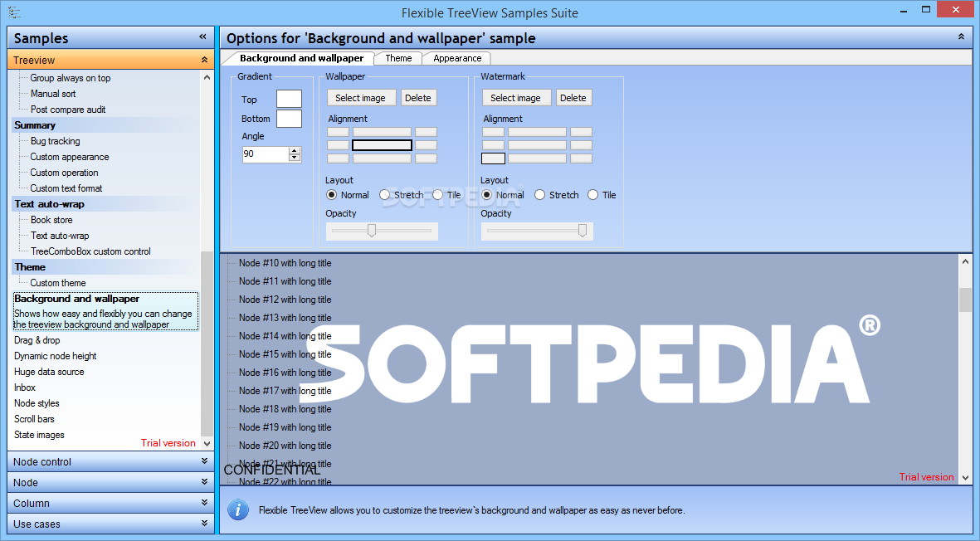The image size is (980, 541).
Task: Set Wallpaper alignment to bottom right
Action: [x=427, y=158]
